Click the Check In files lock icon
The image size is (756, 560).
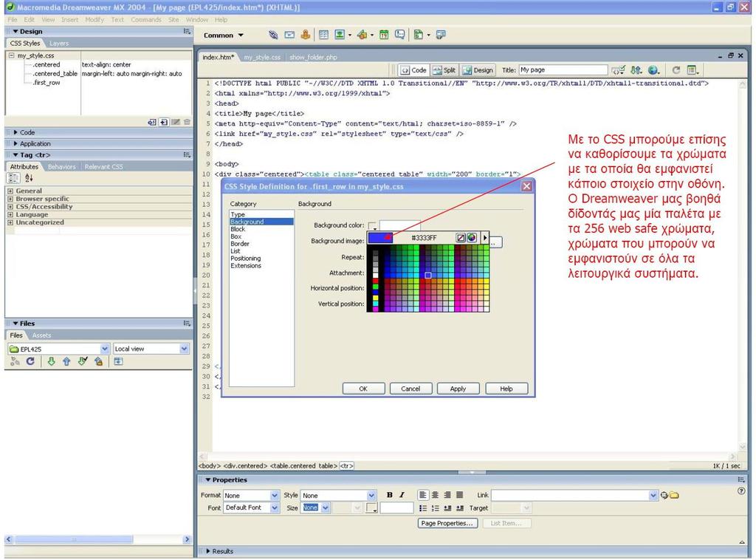click(99, 361)
